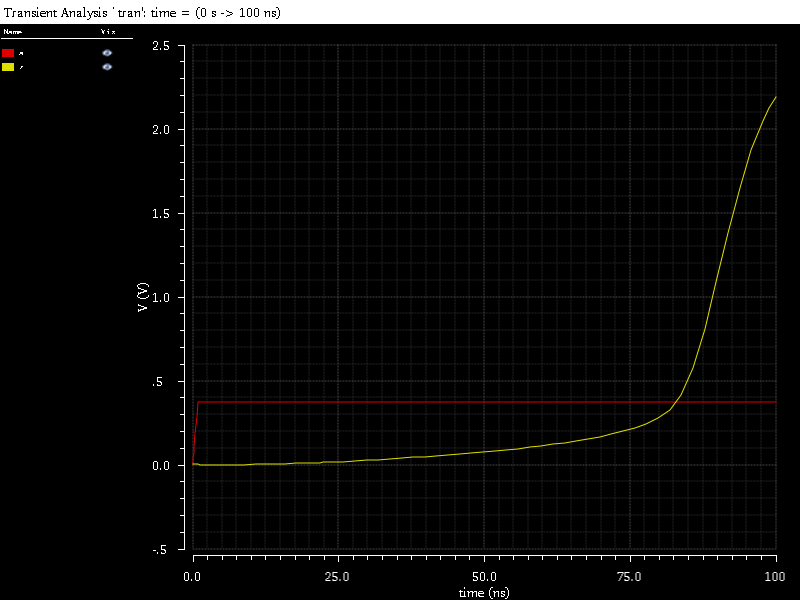The width and height of the screenshot is (800, 600).
Task: Click the 75.0 tick on time axis
Action: pos(630,578)
